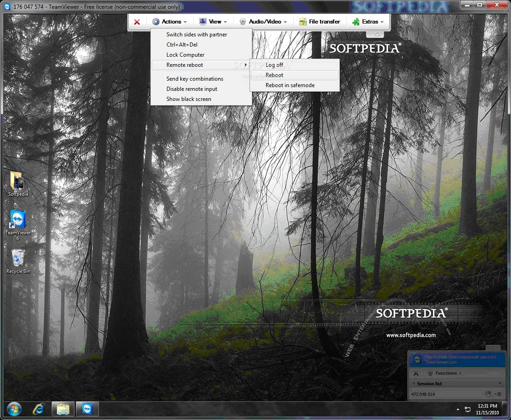Click the Windows Start orb
This screenshot has height=420, width=511.
tap(14, 408)
